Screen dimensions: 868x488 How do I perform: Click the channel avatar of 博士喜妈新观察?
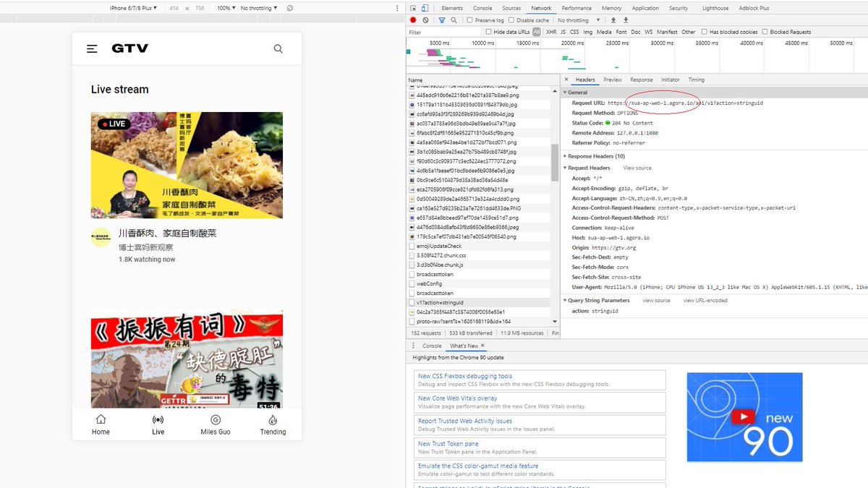pos(101,238)
